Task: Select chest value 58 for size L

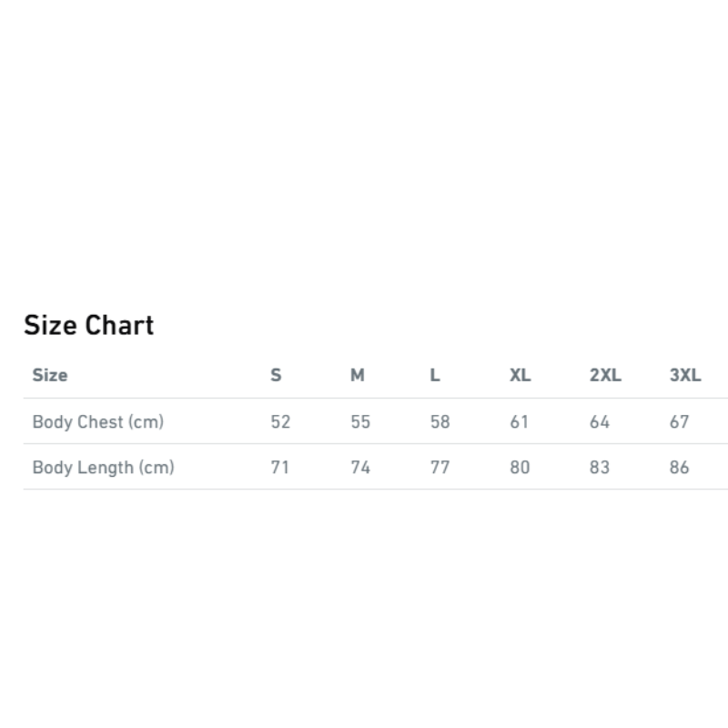Action: [x=440, y=422]
